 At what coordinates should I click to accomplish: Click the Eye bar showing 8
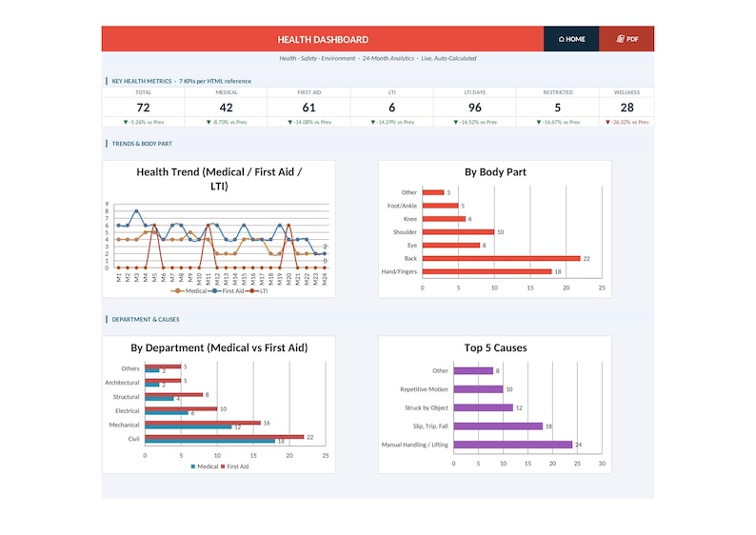click(x=451, y=246)
